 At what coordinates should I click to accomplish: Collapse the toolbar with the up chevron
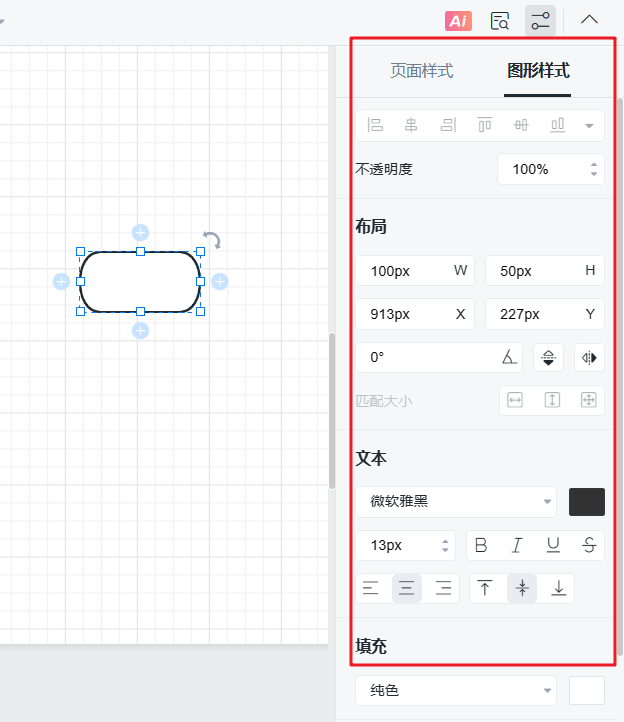589,20
